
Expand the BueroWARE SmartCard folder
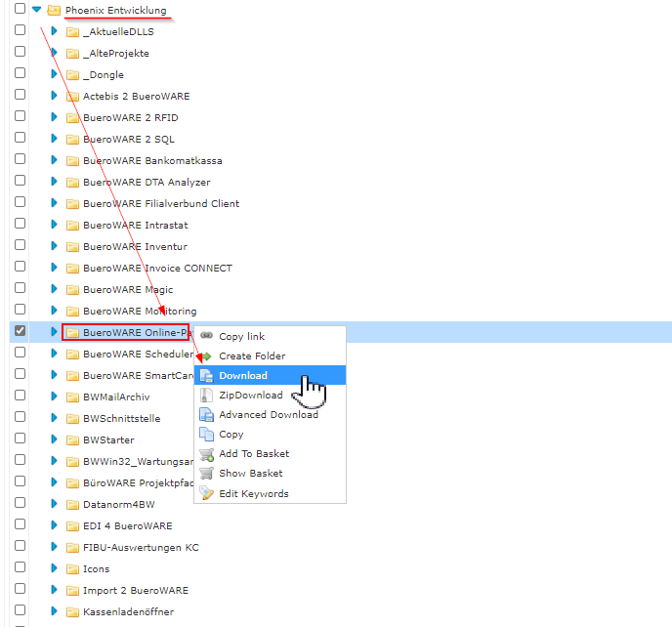point(54,375)
